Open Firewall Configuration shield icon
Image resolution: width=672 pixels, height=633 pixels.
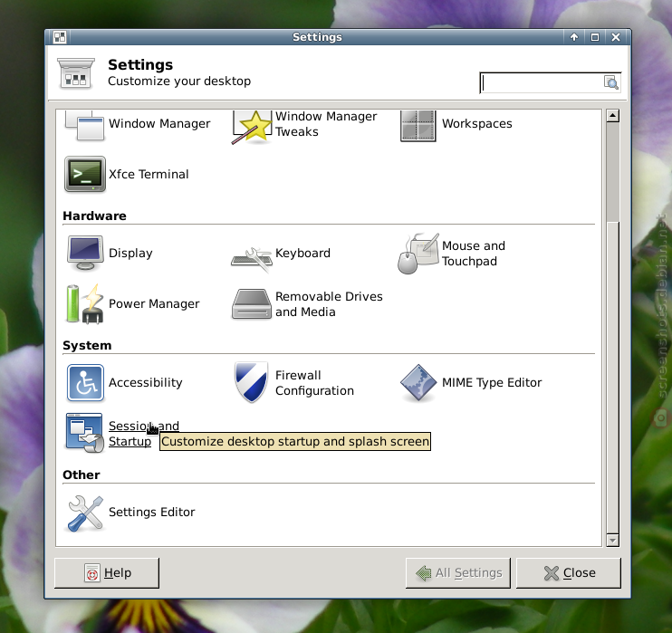(252, 382)
